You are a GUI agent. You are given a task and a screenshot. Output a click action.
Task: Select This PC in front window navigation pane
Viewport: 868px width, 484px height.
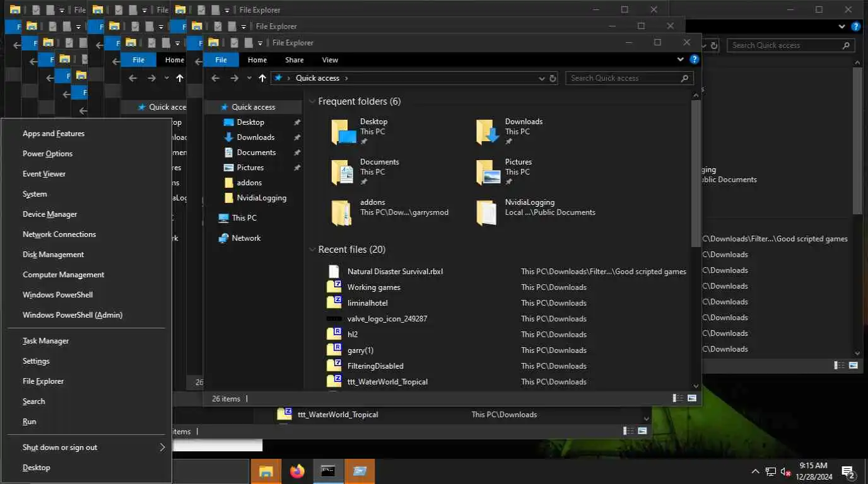243,218
